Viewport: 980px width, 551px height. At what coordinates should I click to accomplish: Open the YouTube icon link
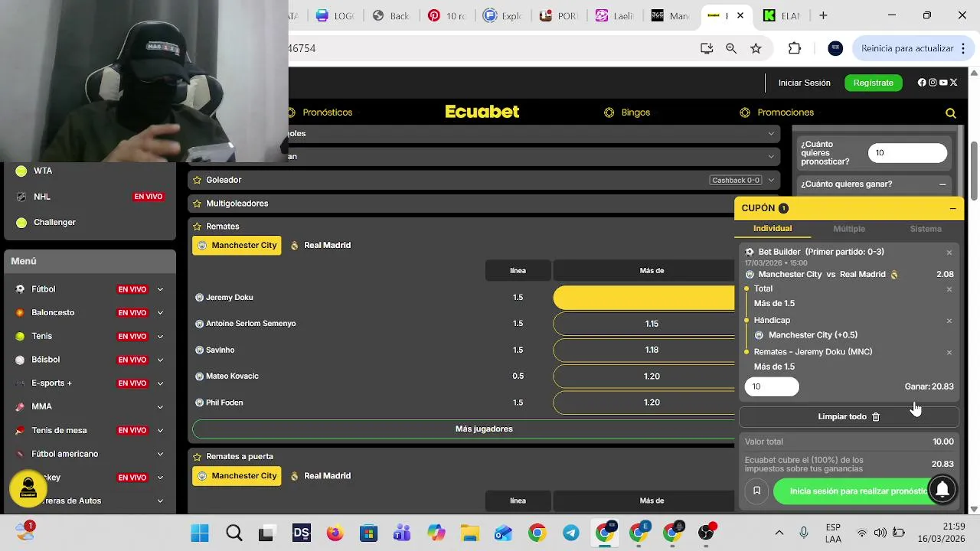pyautogui.click(x=943, y=83)
